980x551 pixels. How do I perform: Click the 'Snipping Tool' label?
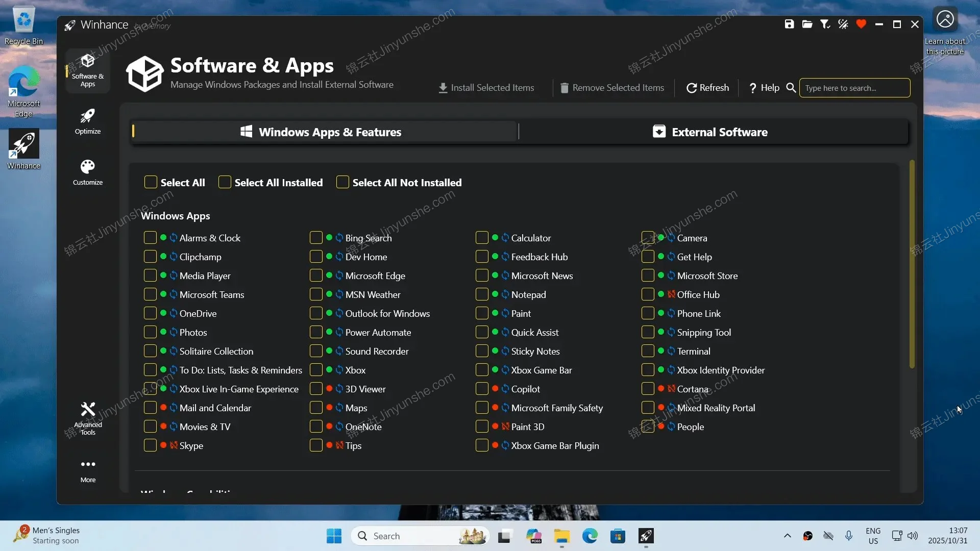coord(704,332)
